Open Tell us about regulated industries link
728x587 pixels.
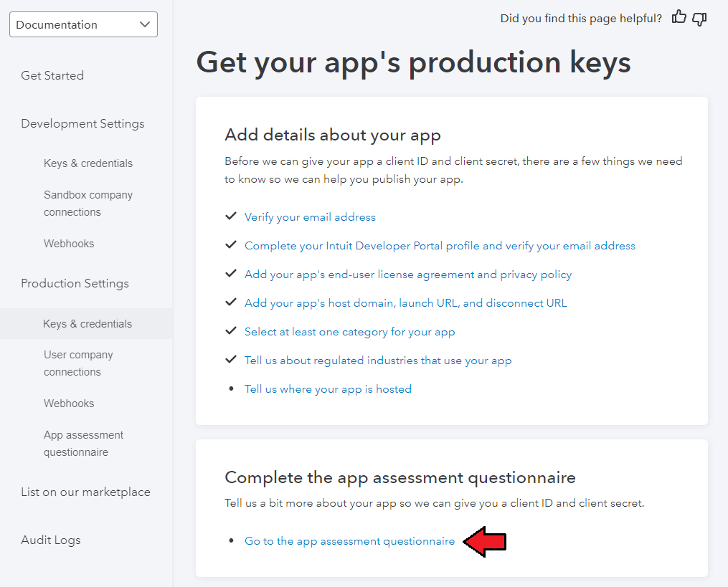coord(378,361)
